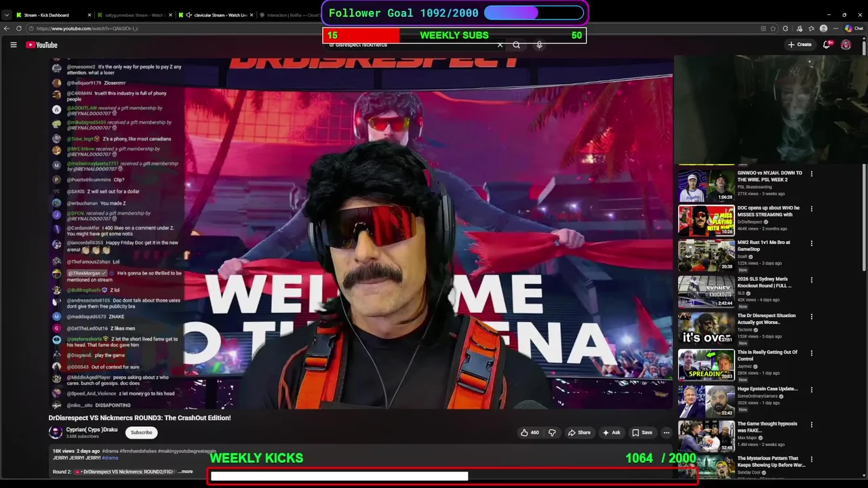Save the video to a playlist
868x488 pixels.
642,432
